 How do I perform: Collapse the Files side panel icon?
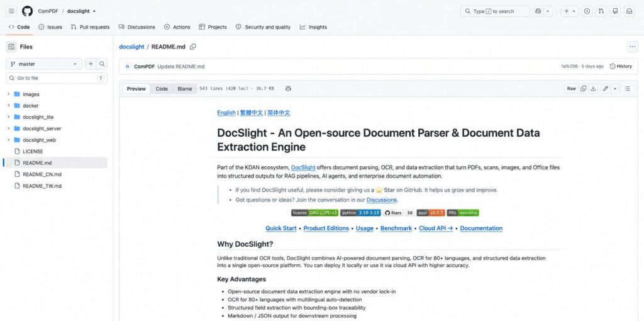(11, 47)
